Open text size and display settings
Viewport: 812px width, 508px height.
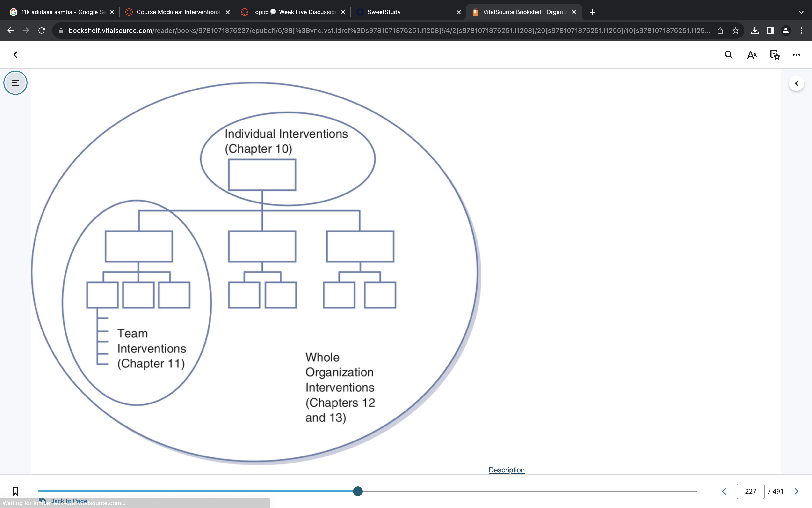pyautogui.click(x=752, y=55)
